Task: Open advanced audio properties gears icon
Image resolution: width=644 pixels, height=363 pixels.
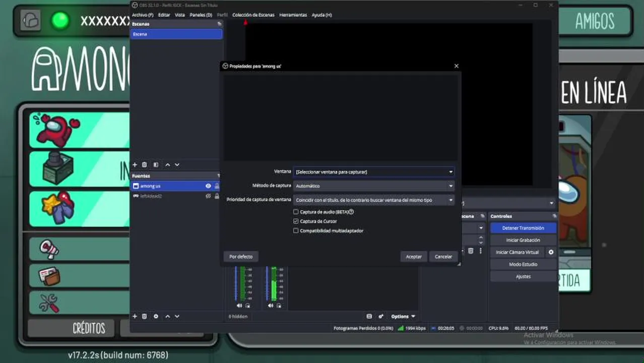Action: (381, 316)
